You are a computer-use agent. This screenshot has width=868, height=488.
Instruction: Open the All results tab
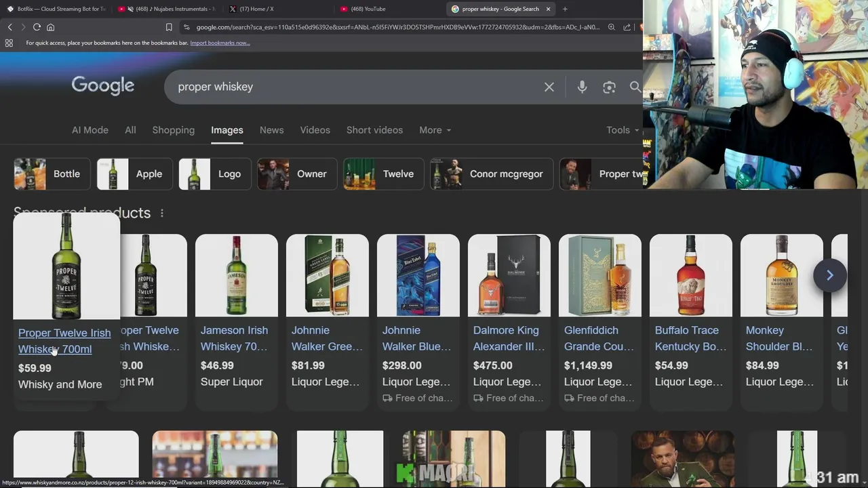tap(130, 130)
